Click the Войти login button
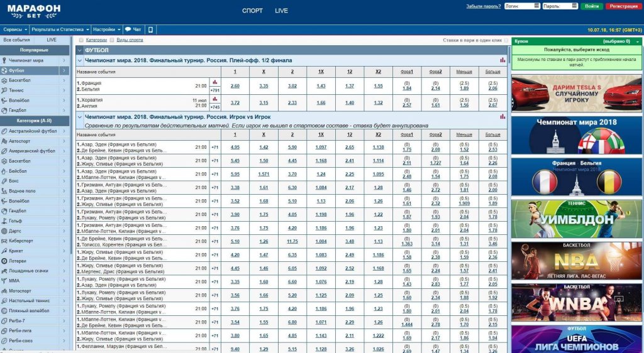The height and width of the screenshot is (353, 644). click(591, 6)
